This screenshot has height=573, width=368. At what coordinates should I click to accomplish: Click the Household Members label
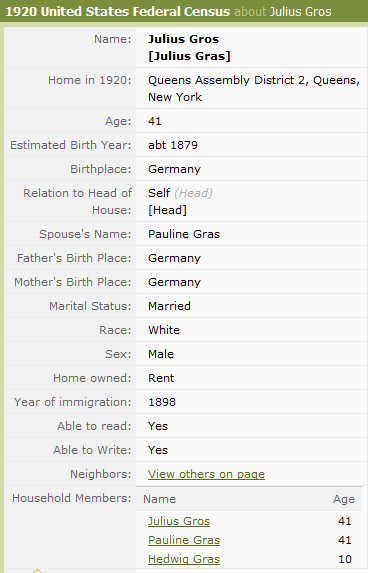72,498
